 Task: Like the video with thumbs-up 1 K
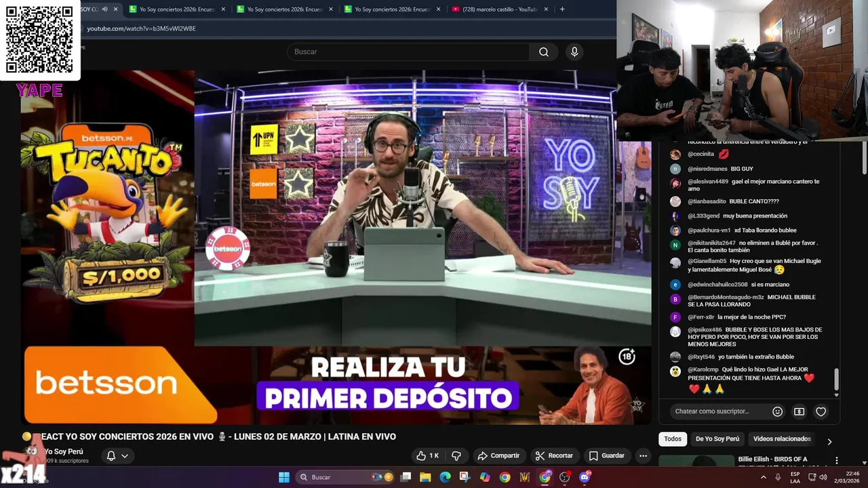point(427,455)
